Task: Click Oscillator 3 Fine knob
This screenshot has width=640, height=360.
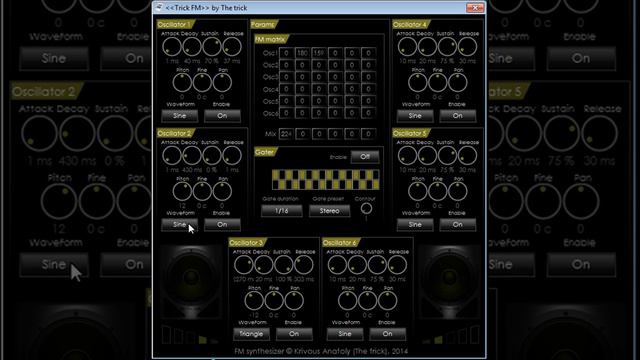Action: (x=274, y=301)
